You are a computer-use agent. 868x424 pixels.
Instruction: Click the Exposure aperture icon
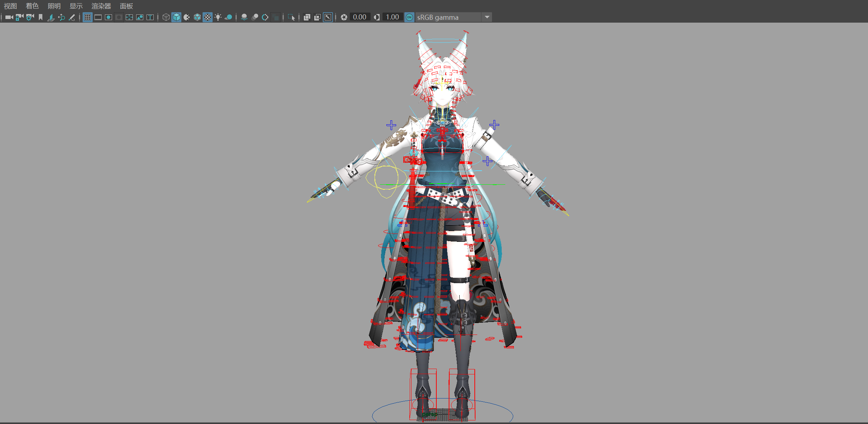tap(344, 17)
